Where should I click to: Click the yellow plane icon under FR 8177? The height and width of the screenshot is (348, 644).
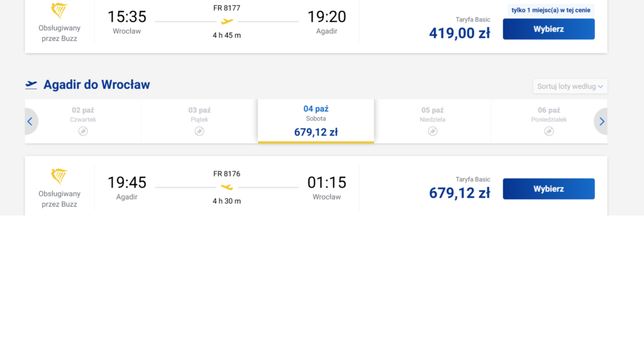(x=227, y=21)
